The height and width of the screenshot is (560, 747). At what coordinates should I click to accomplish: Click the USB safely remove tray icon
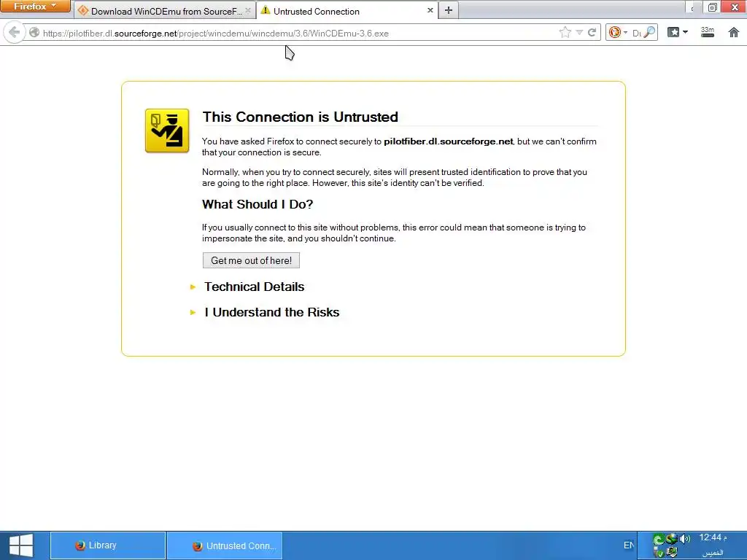659,553
